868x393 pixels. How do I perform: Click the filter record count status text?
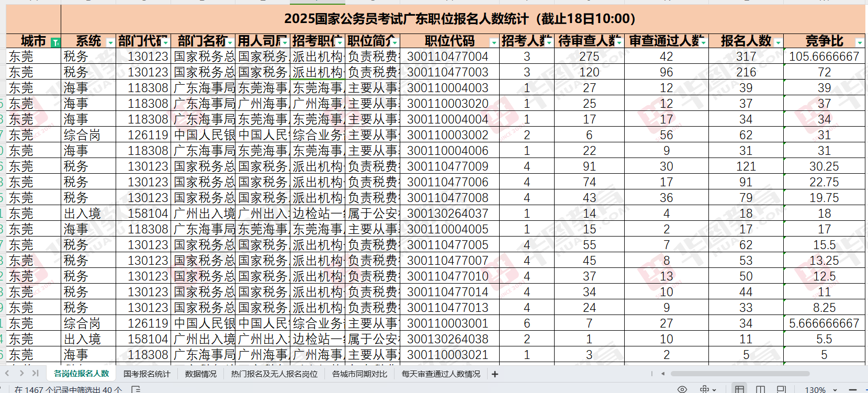[x=68, y=390]
